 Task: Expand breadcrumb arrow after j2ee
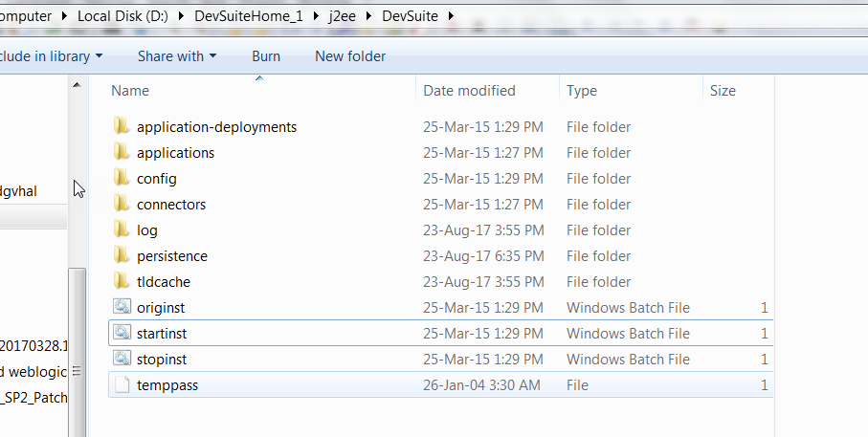click(x=368, y=16)
